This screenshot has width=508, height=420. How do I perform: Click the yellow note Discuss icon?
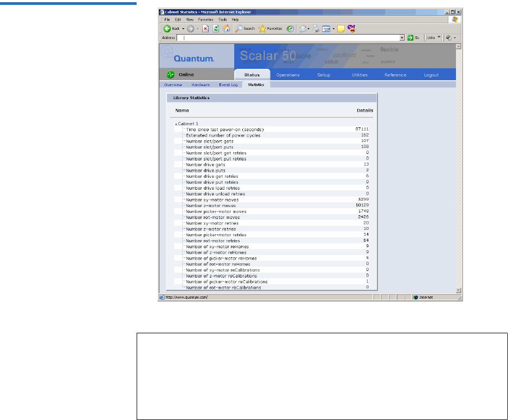click(x=341, y=29)
